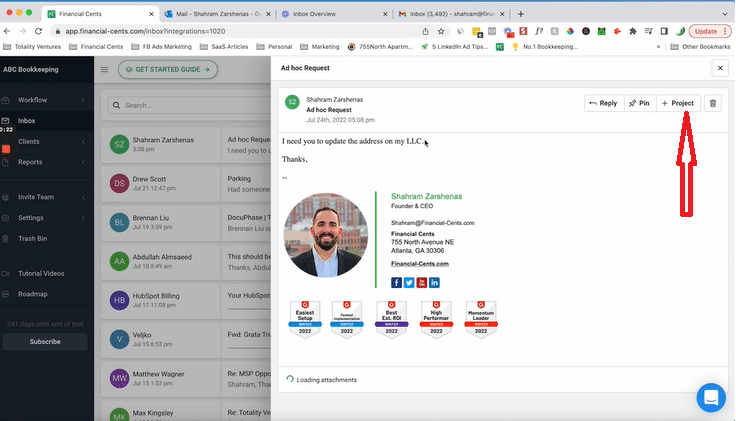736x421 pixels.
Task: Focus the inbox Search field
Action: [189, 105]
